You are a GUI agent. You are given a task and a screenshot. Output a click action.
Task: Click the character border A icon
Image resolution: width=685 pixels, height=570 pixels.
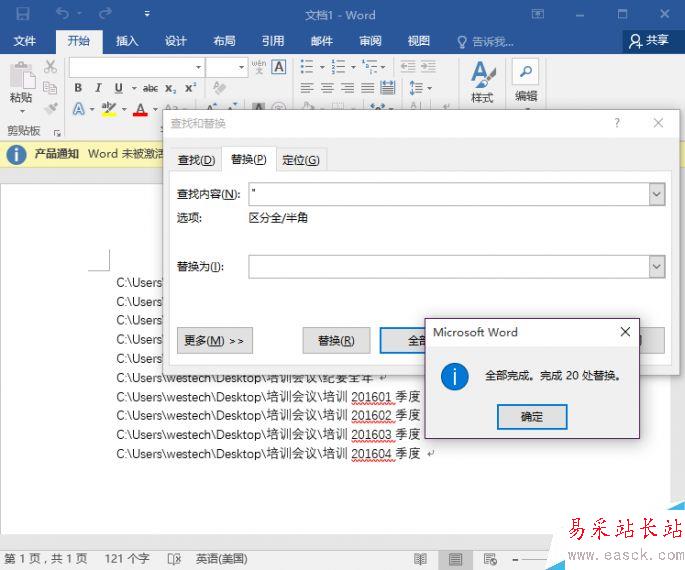tap(279, 67)
